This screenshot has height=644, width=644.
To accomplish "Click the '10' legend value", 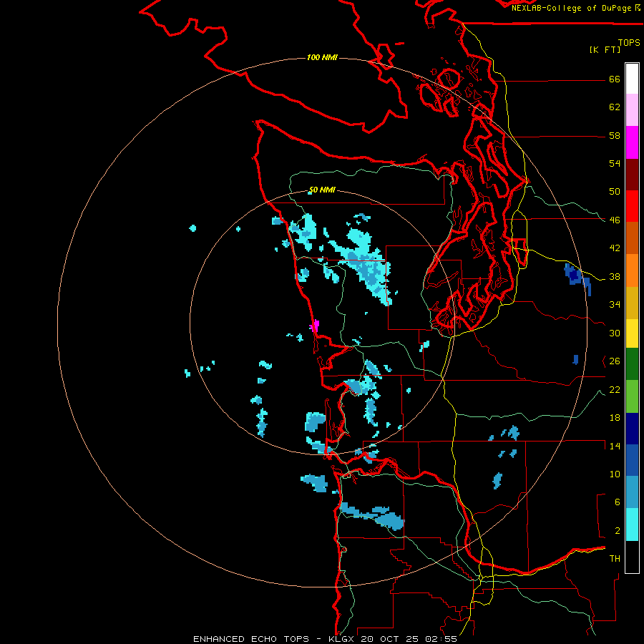I will point(615,474).
